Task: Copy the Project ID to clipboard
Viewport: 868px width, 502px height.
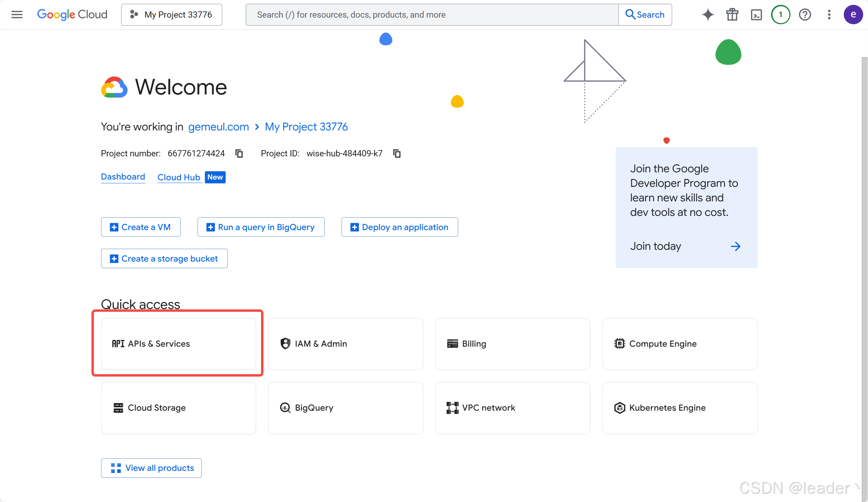Action: point(397,153)
